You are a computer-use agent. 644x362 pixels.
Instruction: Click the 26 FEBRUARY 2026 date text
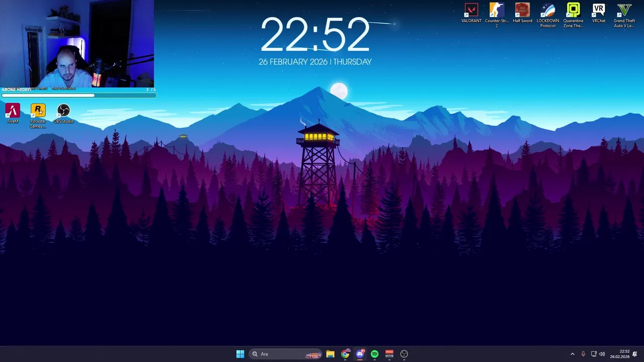click(292, 62)
